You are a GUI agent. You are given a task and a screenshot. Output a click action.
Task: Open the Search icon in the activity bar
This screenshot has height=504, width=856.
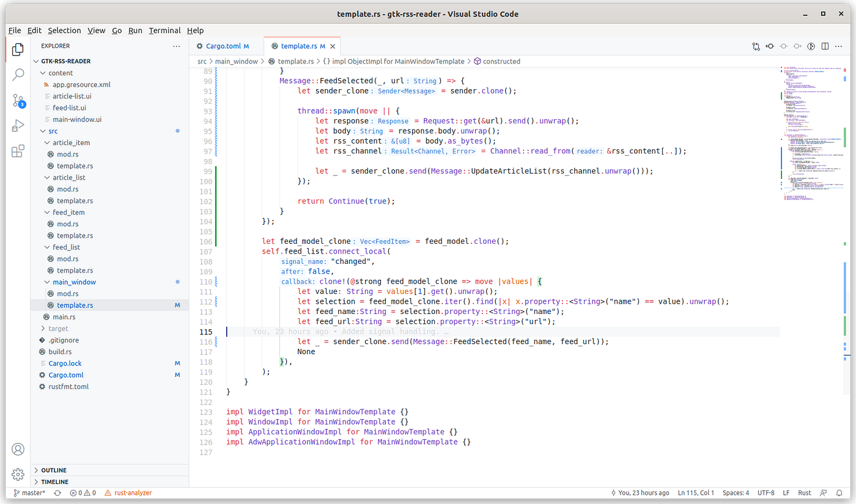[18, 74]
